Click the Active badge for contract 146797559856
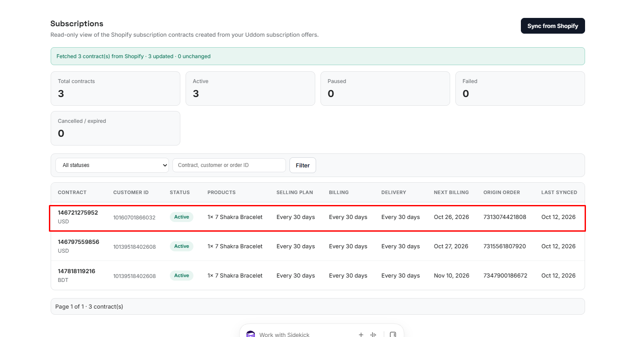 pos(182,247)
